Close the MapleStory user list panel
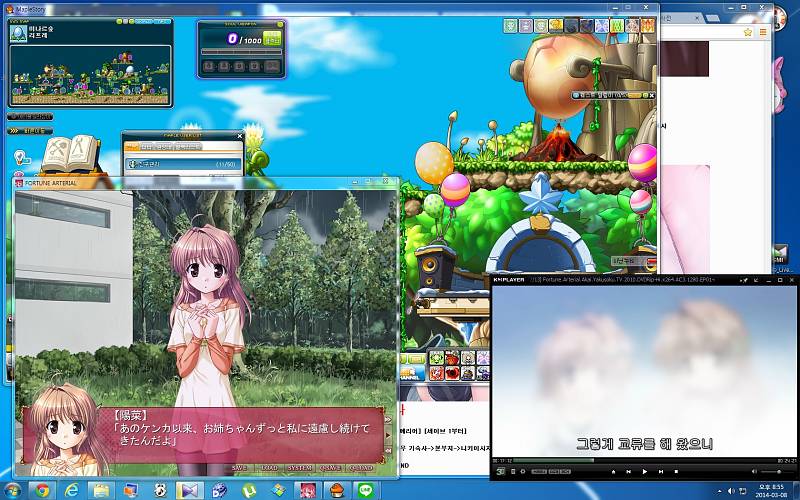This screenshot has width=800, height=500. point(240,136)
